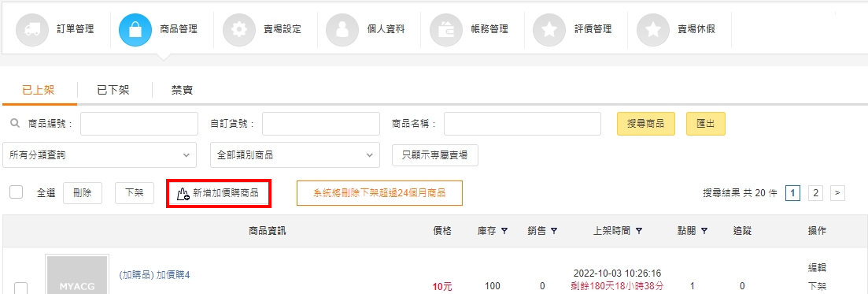The image size is (868, 294).
Task: Open 帳務管理 wallet icon
Action: click(446, 29)
